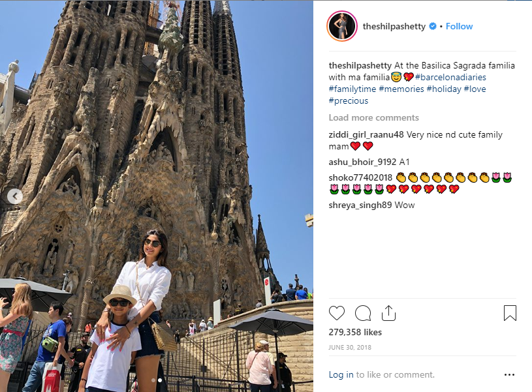Select the first carousel dot indicator
The width and height of the screenshot is (532, 392).
pos(153,380)
